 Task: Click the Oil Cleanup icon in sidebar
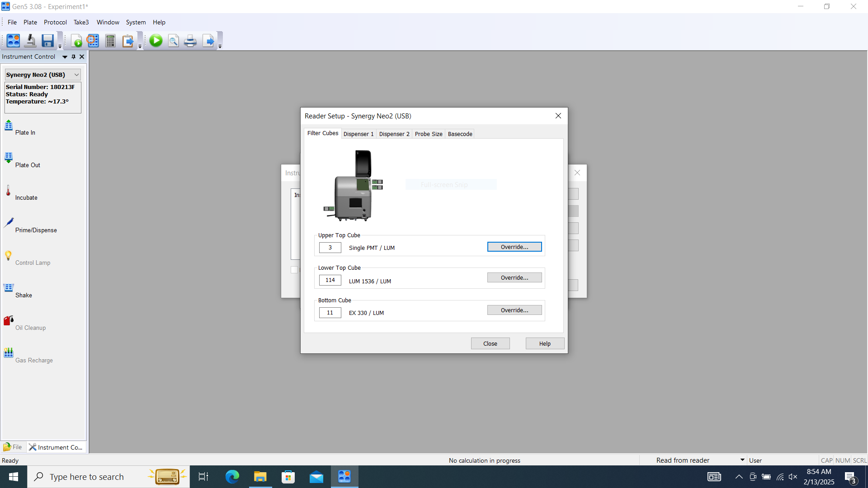point(8,320)
